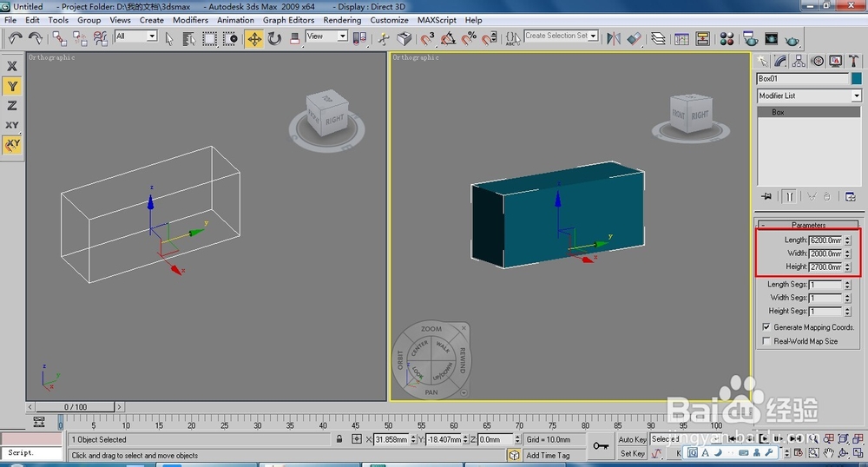Open Layer Manager

(x=658, y=38)
